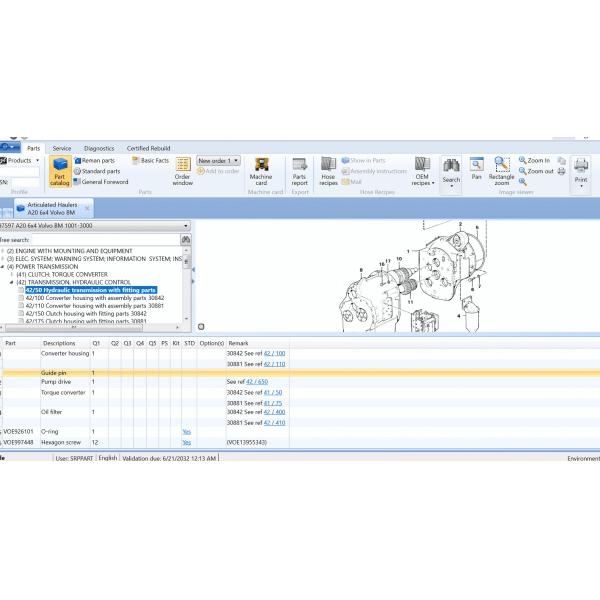Follow the 42 / 650 reference link
Image resolution: width=600 pixels, height=600 pixels.
click(x=258, y=382)
